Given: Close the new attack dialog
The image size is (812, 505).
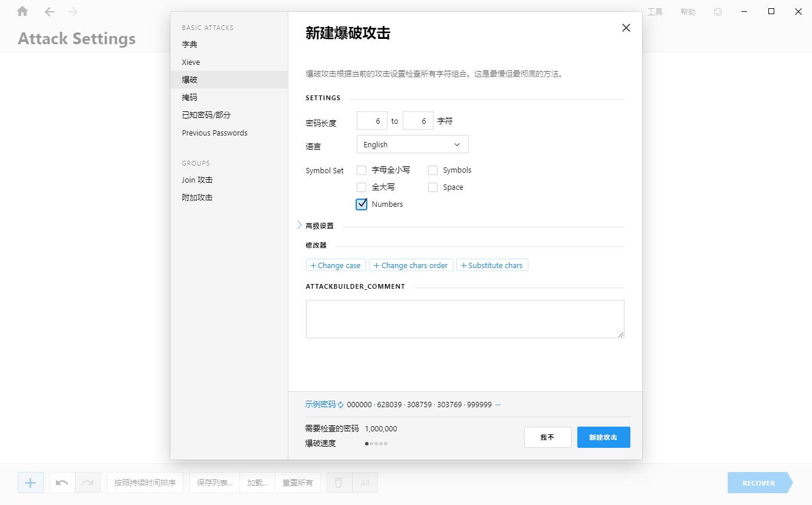Looking at the screenshot, I should [626, 28].
